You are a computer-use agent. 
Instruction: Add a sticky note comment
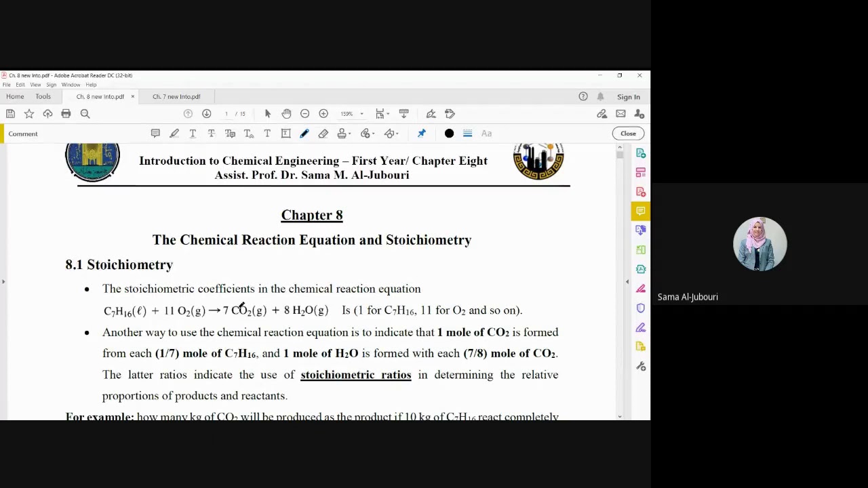click(155, 134)
